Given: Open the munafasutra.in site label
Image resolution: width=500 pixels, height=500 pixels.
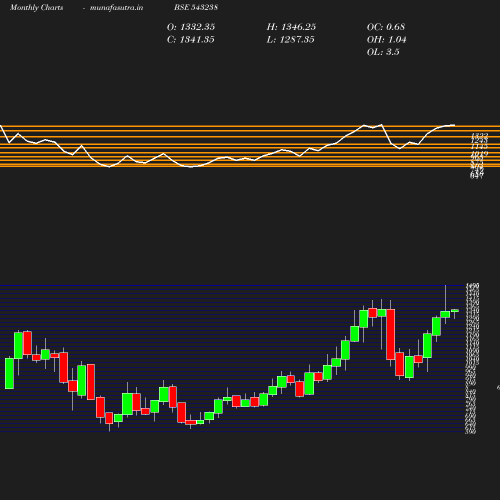Looking at the screenshot, I should 116,7.
